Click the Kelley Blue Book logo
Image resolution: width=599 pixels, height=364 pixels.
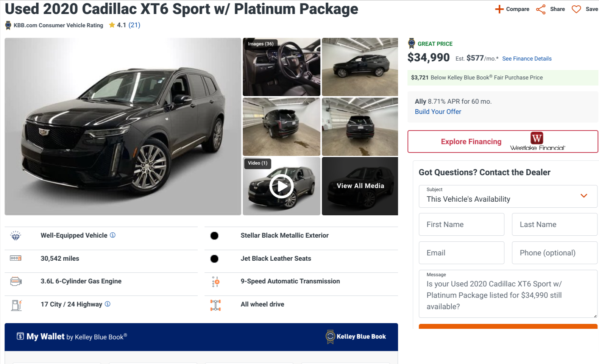[x=356, y=336]
